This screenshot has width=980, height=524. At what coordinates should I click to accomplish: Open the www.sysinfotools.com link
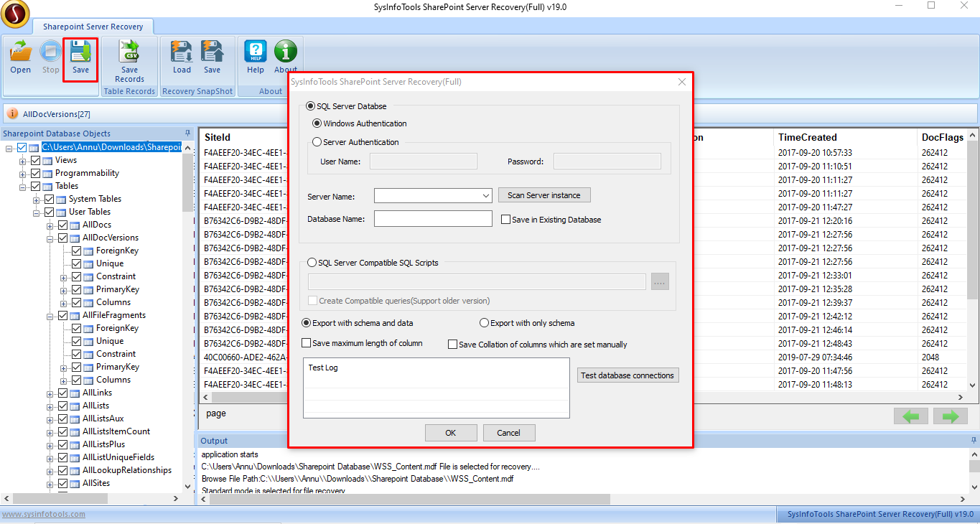pyautogui.click(x=44, y=514)
